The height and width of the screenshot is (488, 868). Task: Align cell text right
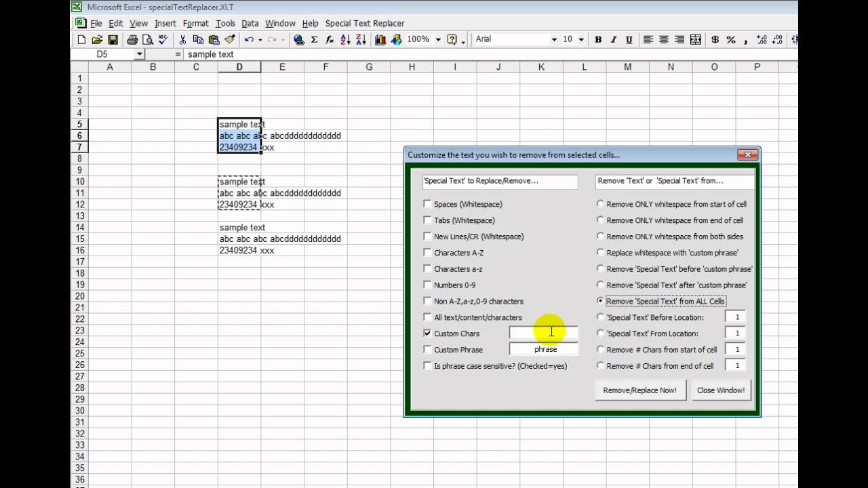(x=679, y=40)
